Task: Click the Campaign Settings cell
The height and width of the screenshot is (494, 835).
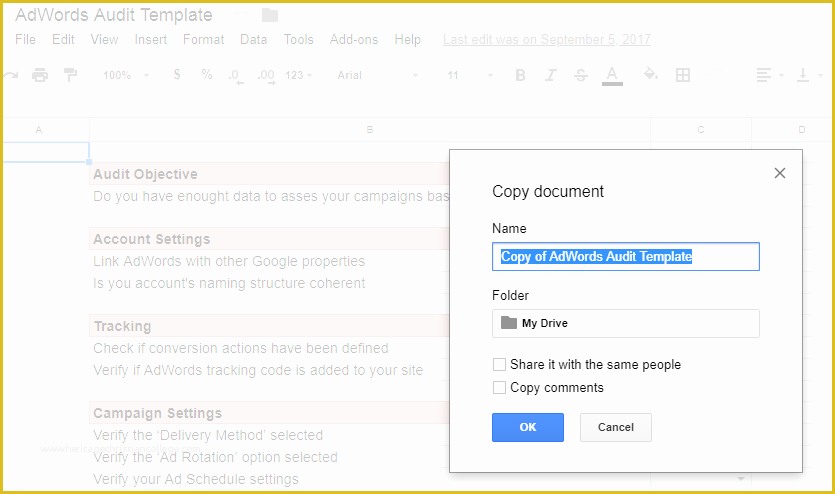Action: (269, 413)
